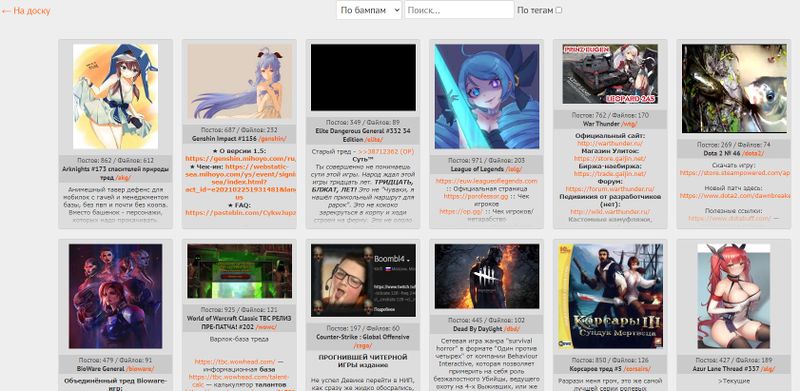Viewport: 800px width, 391px height.
Task: Click the /dbd/ tag link
Action: click(x=512, y=328)
